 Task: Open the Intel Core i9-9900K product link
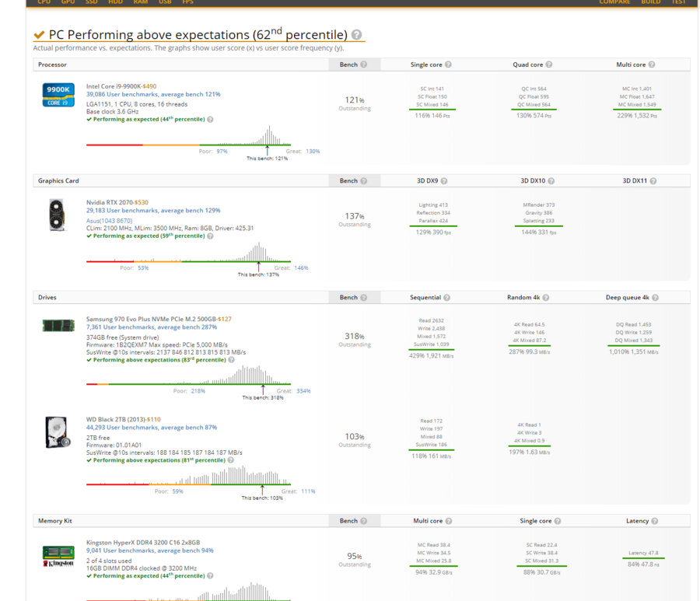[x=114, y=86]
